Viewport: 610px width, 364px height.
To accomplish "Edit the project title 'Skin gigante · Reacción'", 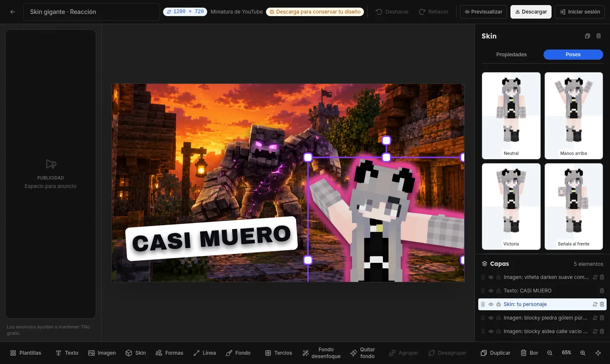I will (x=91, y=12).
